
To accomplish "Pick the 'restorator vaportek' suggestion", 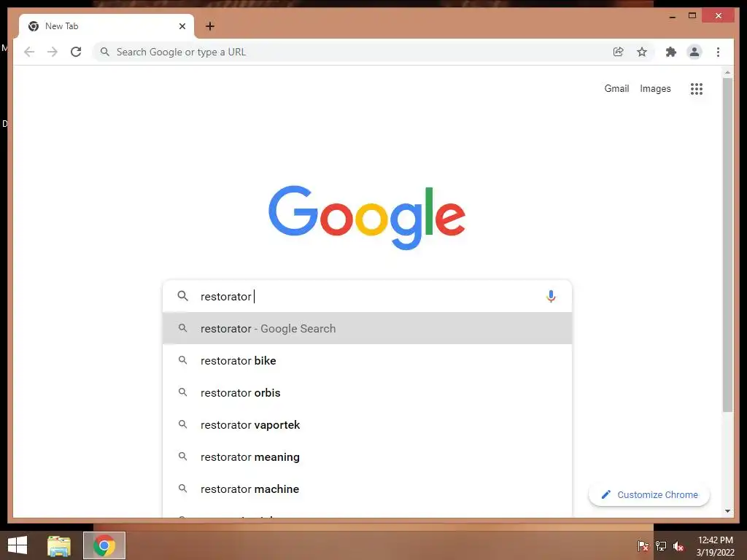I will tap(367, 425).
